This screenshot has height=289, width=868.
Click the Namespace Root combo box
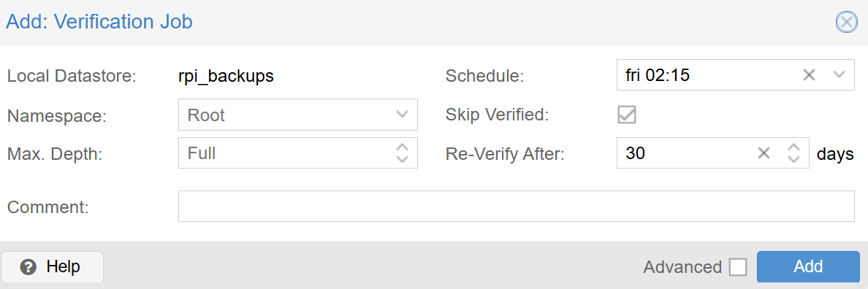click(x=298, y=115)
